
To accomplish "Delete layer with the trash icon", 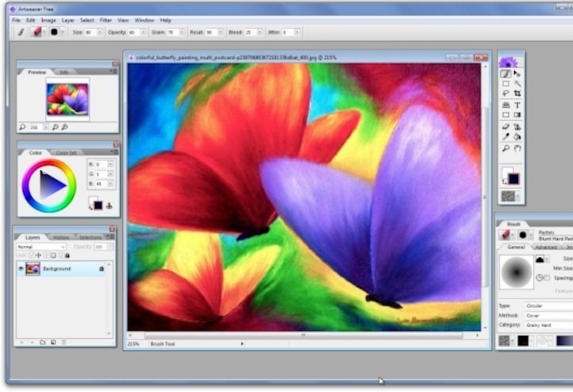I will tap(64, 343).
